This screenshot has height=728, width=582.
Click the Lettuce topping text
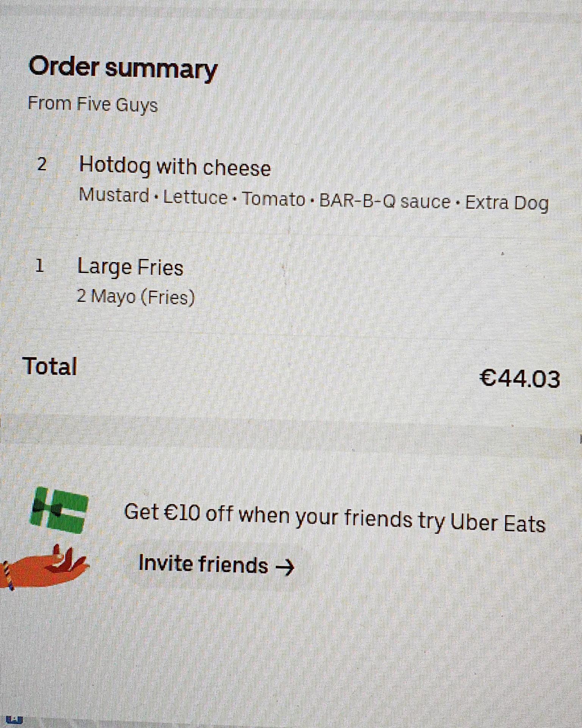[196, 198]
